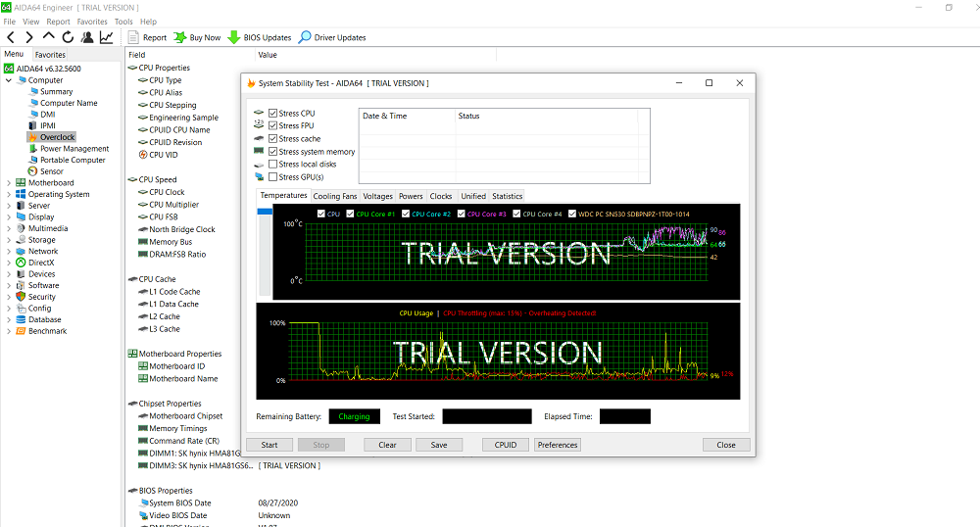Click the Buy Now star icon
This screenshot has width=980, height=527.
[180, 37]
